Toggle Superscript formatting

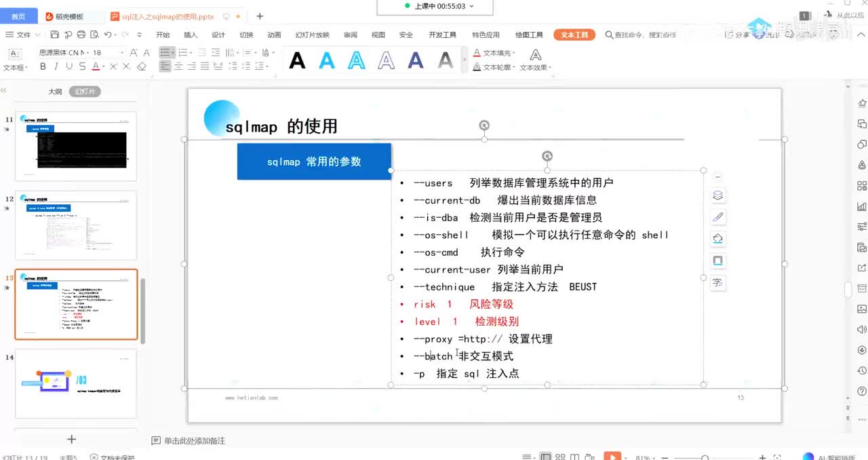(x=113, y=66)
